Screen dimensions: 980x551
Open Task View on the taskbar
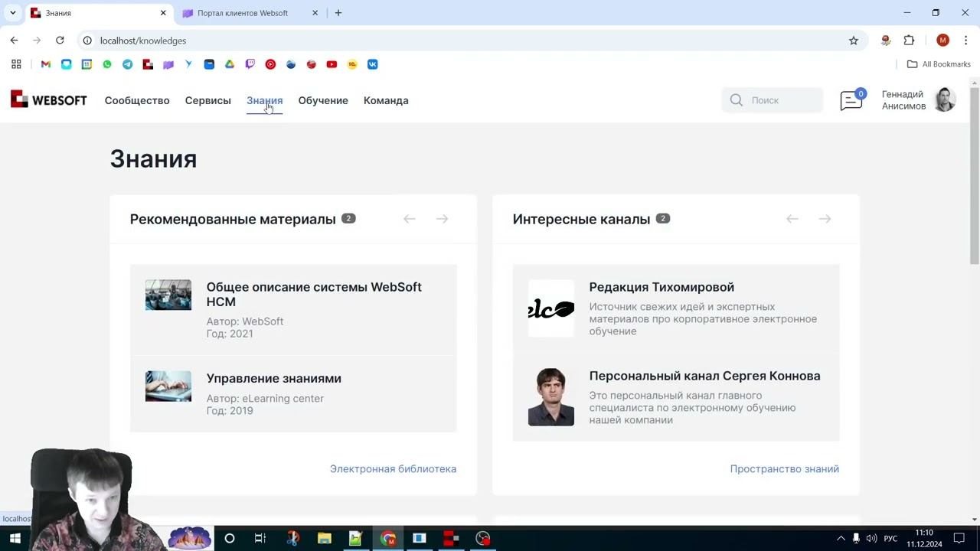click(260, 539)
